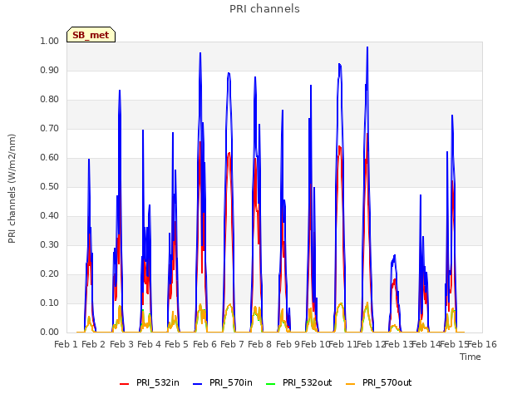Image resolution: width=532 pixels, height=399 pixels.
Task: Toggle the PRI_570in legend entry
Action: tap(223, 382)
